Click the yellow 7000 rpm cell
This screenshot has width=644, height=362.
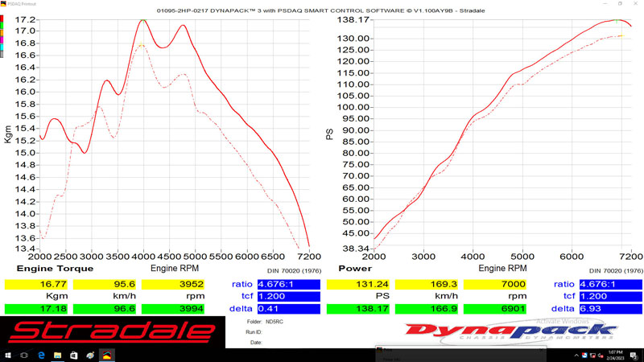tap(495, 285)
